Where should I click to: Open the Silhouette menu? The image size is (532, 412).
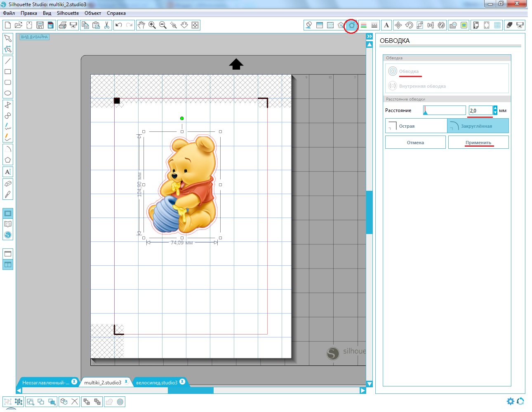tap(68, 13)
